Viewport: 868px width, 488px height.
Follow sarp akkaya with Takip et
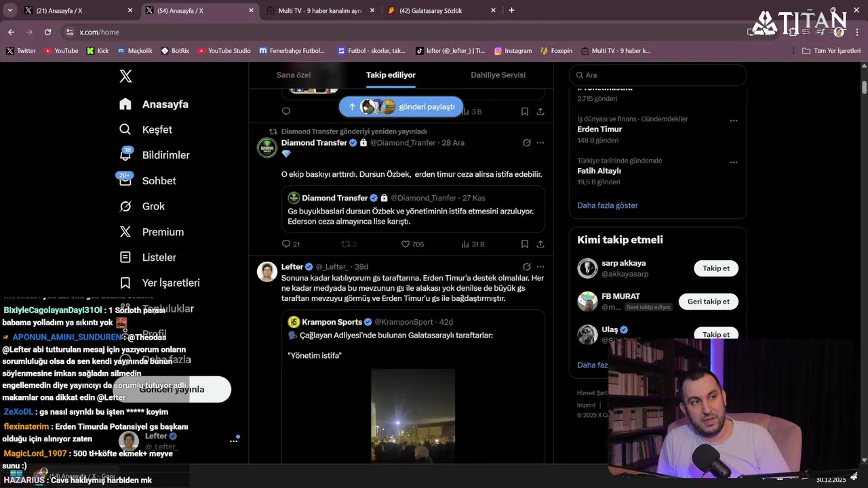pyautogui.click(x=716, y=268)
